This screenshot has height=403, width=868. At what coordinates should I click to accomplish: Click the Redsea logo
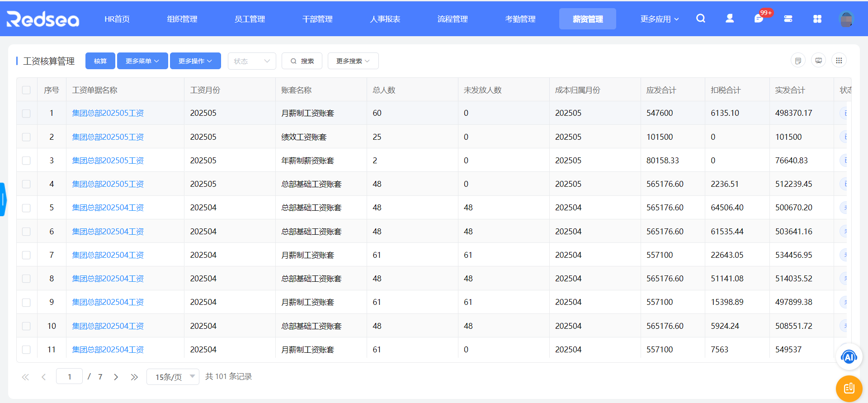tap(43, 19)
